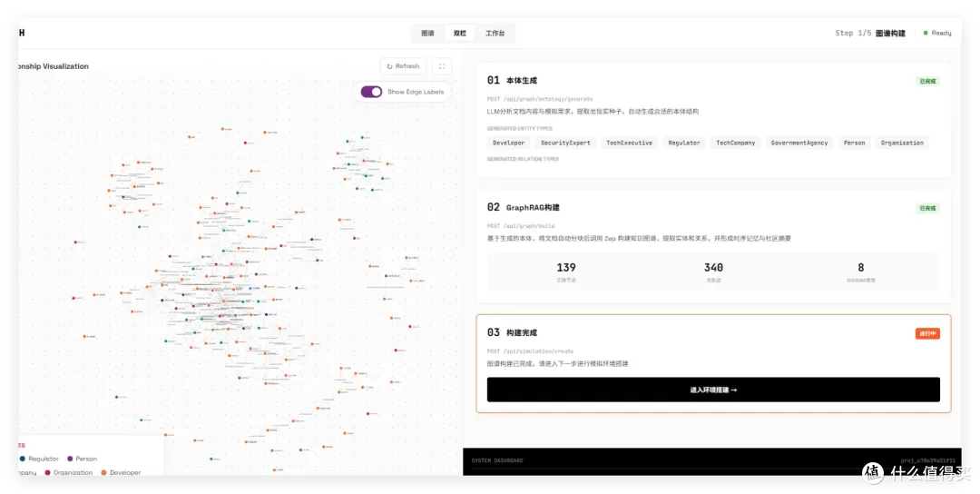This screenshot has width=980, height=494.
Task: Switch to the 双栏 tab
Action: tap(460, 33)
